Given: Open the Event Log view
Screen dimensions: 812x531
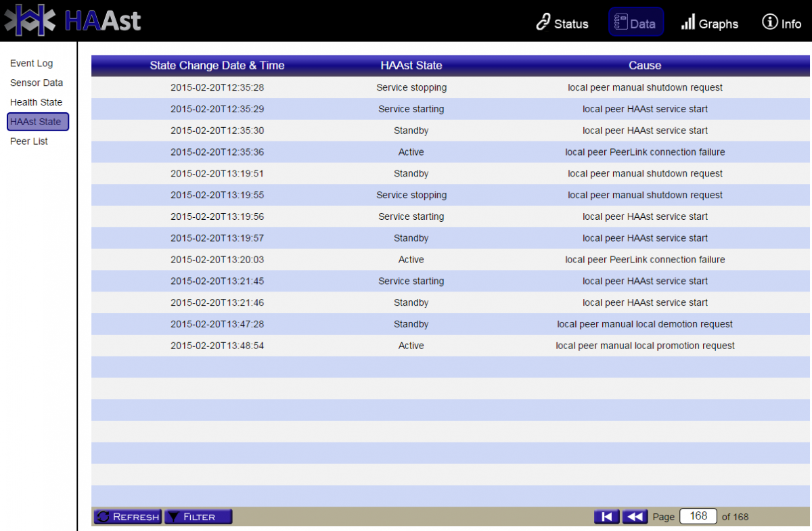Looking at the screenshot, I should 31,63.
